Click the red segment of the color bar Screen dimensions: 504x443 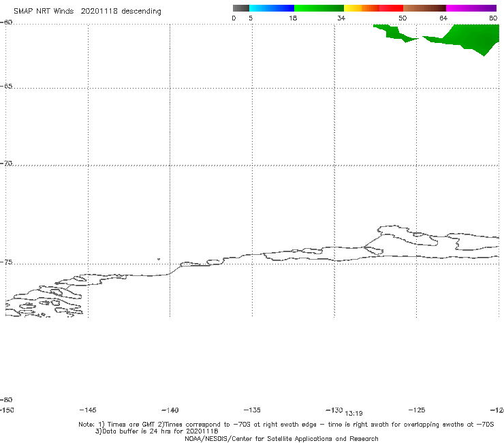391,8
